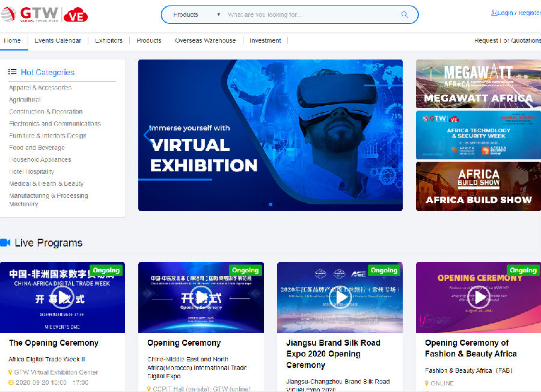Screen dimensions: 541x392
Task: Click Ongoing badge on Fashion & Beauty card
Action: [x=523, y=270]
